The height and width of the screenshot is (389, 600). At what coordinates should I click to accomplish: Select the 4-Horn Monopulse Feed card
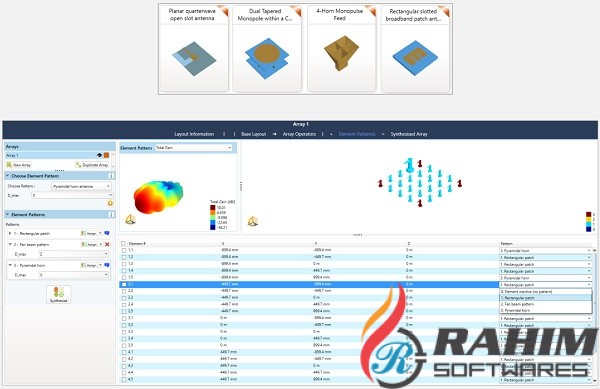[341, 49]
